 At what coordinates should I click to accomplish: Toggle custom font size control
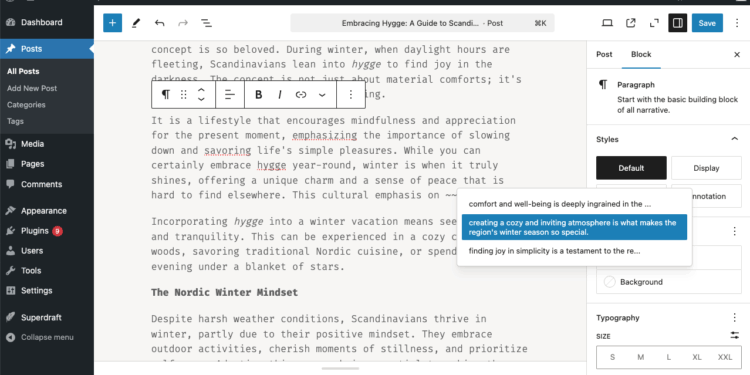click(x=734, y=336)
